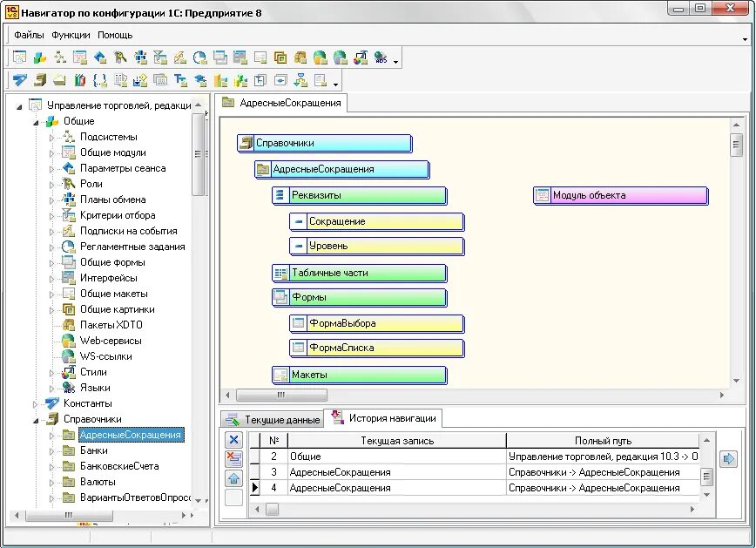Switch to the Текущие данные tab
Screen dimensions: 756x548
tap(273, 420)
